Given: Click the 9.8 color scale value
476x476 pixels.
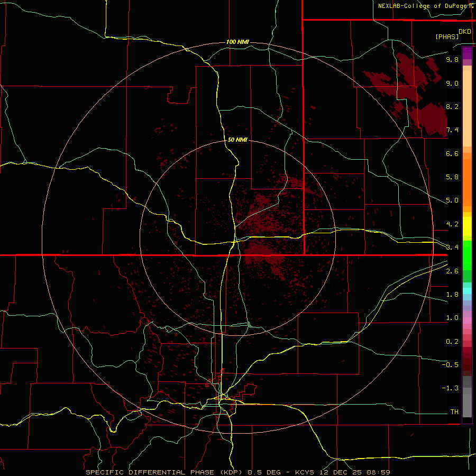Looking at the screenshot, I should pyautogui.click(x=452, y=59).
